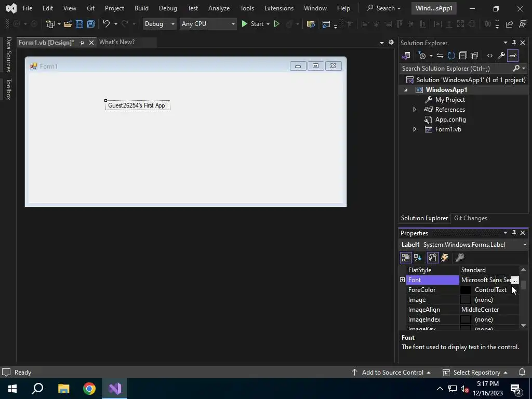Open the Extensions menu
The height and width of the screenshot is (399, 532).
pyautogui.click(x=279, y=8)
